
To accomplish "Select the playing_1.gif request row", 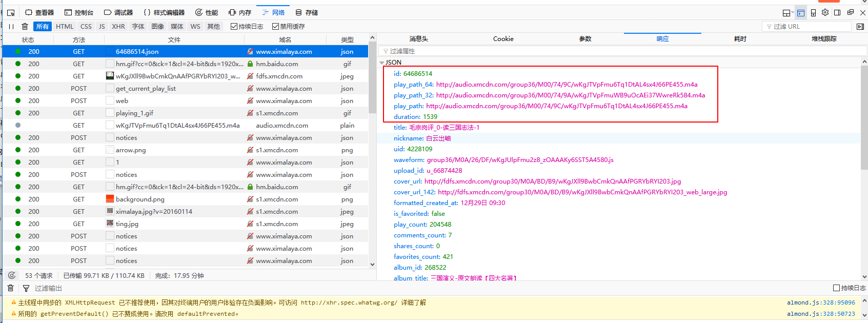I will (185, 113).
